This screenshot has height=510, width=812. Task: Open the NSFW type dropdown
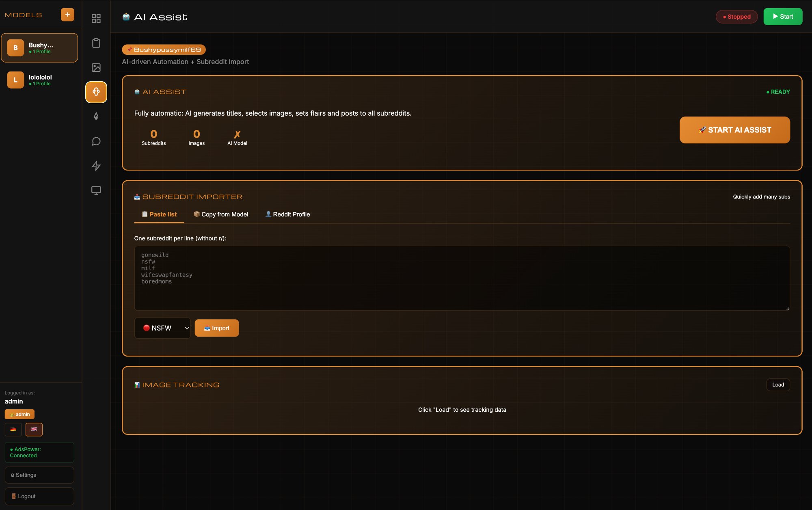pos(162,328)
